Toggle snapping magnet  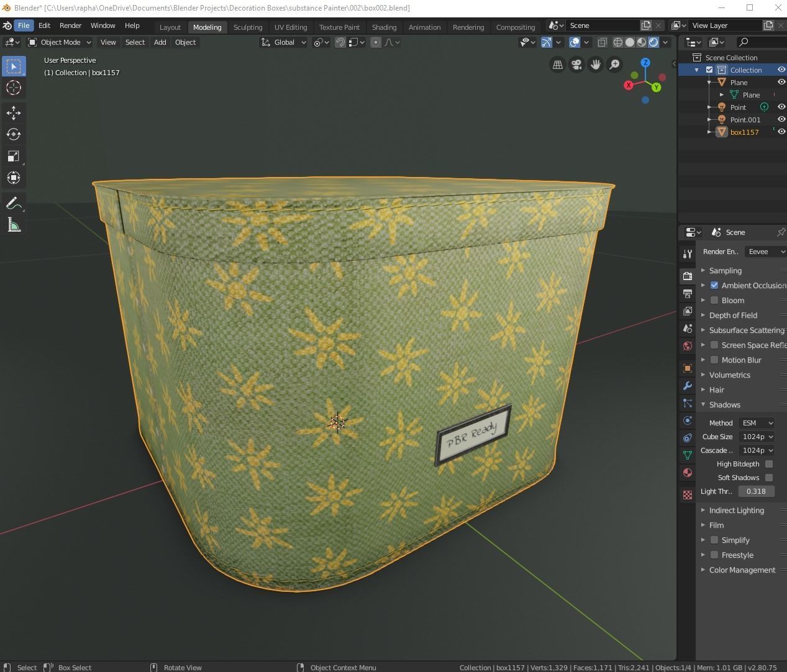pyautogui.click(x=340, y=42)
